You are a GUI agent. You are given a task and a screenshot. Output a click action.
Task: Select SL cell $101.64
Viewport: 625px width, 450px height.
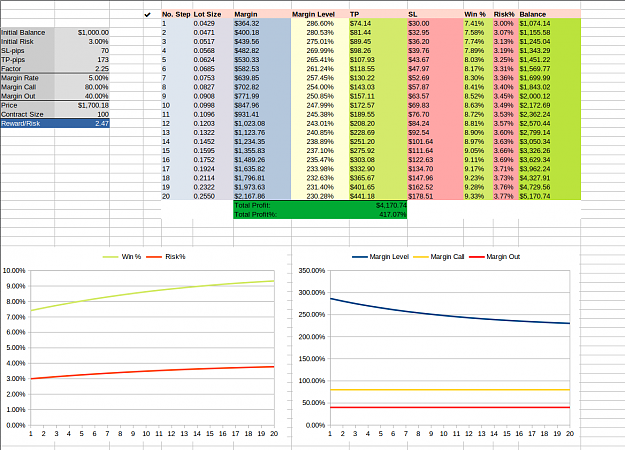point(435,141)
